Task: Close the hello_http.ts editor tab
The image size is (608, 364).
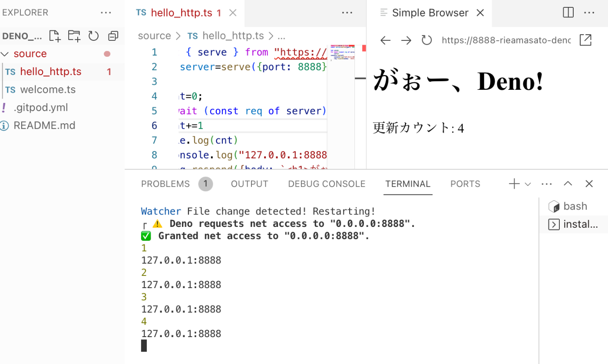Action: (233, 13)
